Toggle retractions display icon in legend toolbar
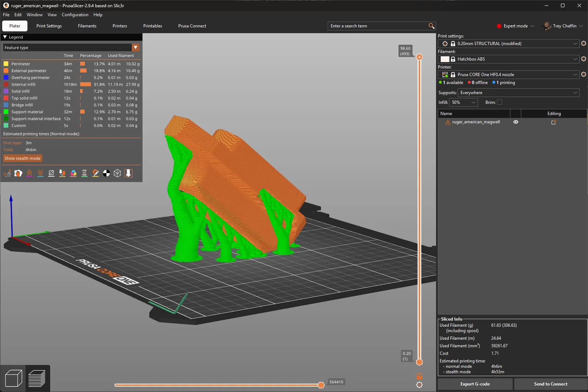The image size is (588, 392). [x=29, y=173]
